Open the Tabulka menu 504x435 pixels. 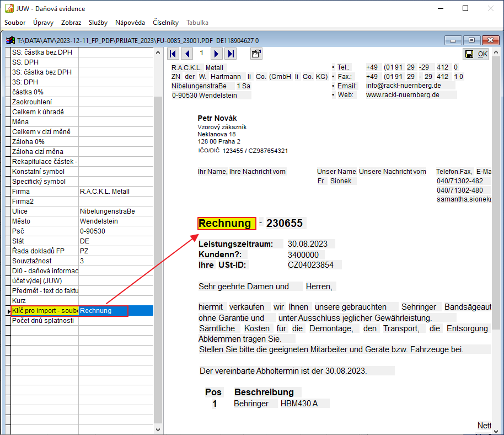click(x=197, y=23)
